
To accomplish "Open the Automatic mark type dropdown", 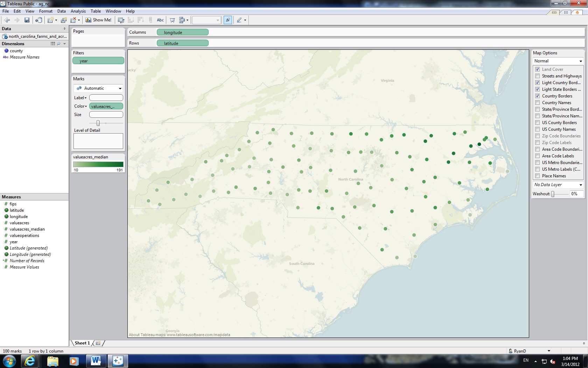I will (x=120, y=88).
